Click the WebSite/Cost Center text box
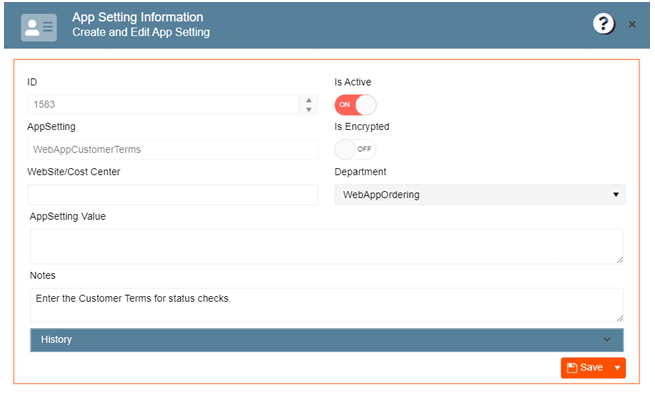Viewport: 655px width, 406px height. (172, 195)
